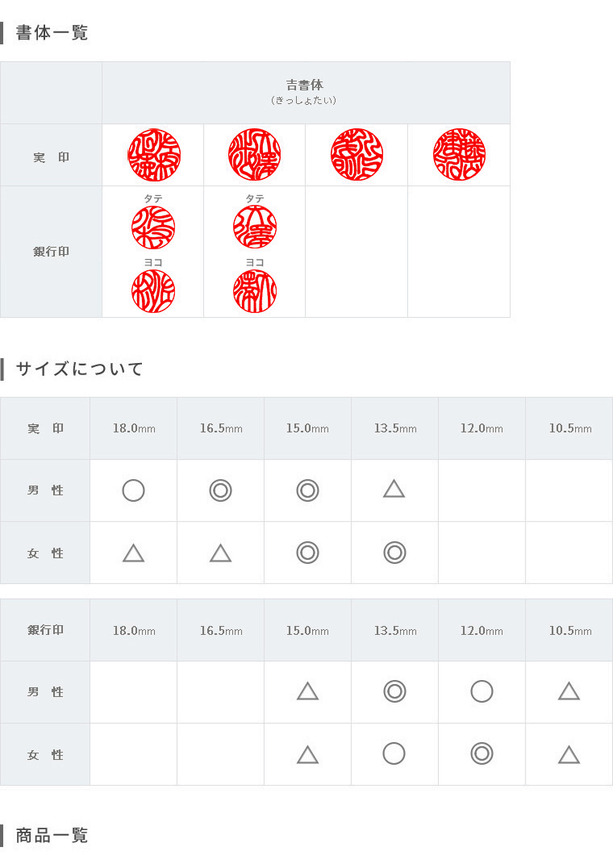Select the second 実印 seal stamp image
The image size is (613, 868).
click(x=255, y=155)
